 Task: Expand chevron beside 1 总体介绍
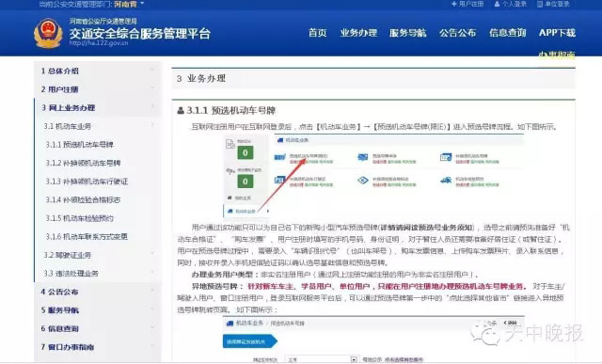pos(152,71)
